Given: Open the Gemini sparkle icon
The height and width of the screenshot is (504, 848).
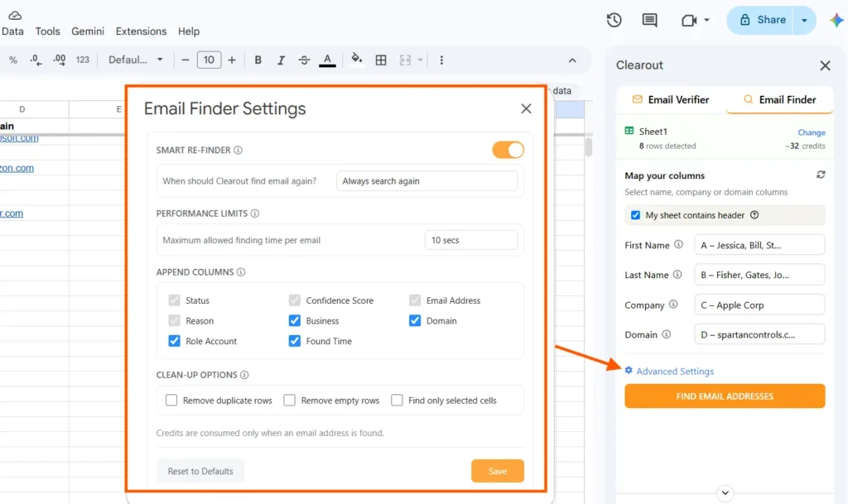Looking at the screenshot, I should (836, 21).
